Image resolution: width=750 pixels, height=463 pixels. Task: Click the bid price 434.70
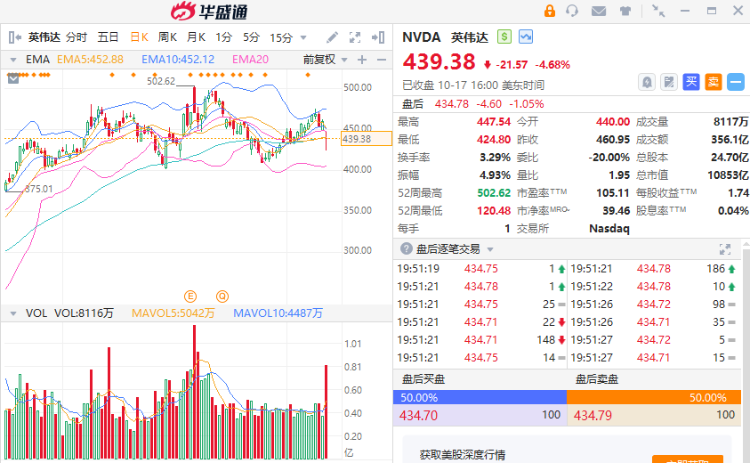[x=419, y=415]
